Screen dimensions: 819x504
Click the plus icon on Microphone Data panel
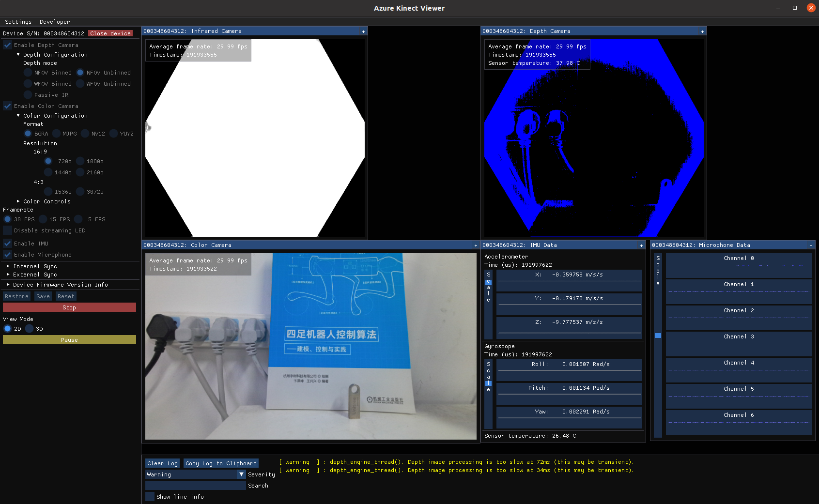(811, 245)
